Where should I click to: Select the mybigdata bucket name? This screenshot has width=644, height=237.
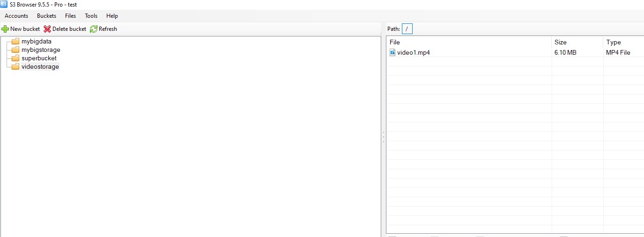37,41
